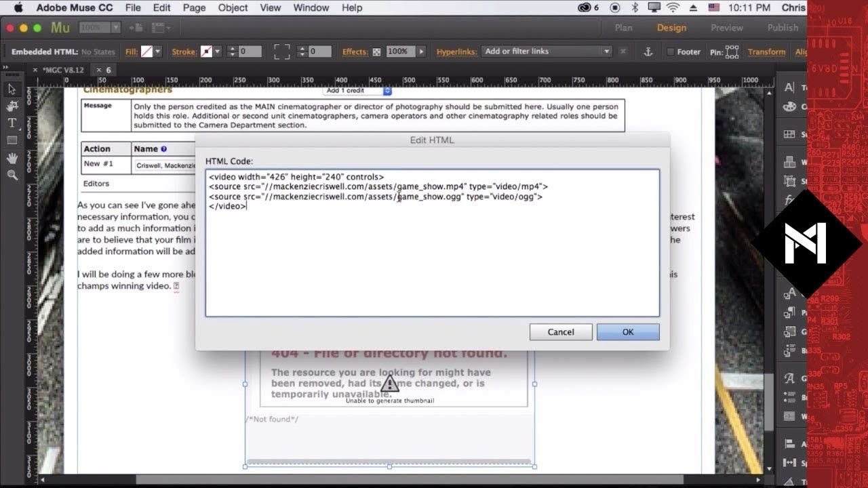
Task: Click the Fill color swatch
Action: coord(146,52)
